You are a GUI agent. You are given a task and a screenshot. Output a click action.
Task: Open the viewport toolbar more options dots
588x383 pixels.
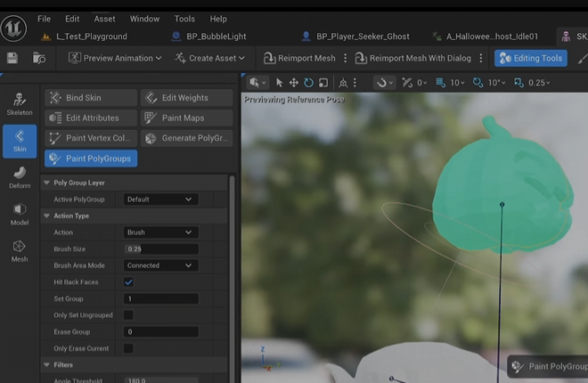tap(355, 83)
